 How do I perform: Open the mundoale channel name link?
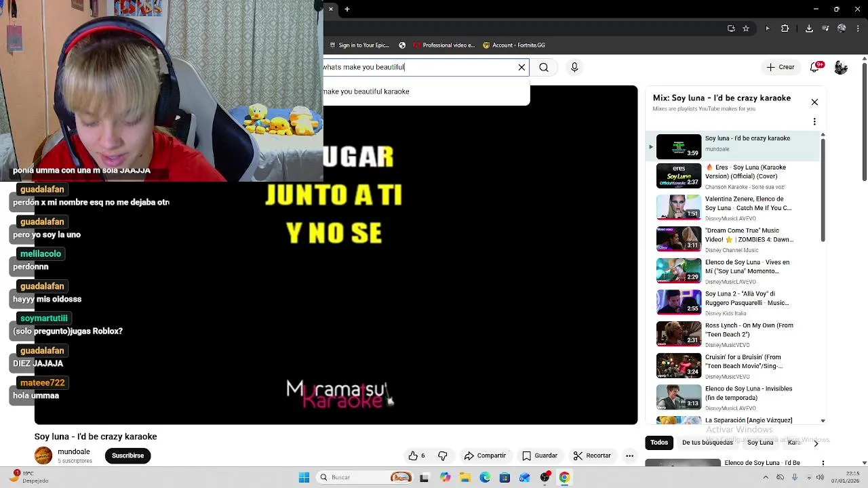(74, 451)
